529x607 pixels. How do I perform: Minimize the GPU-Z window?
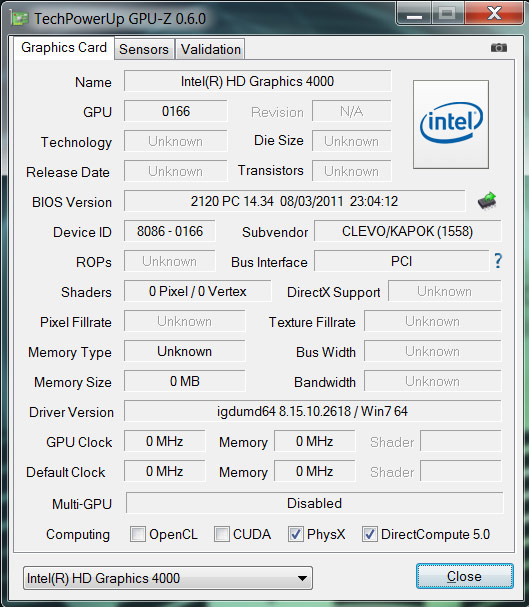pyautogui.click(x=414, y=13)
